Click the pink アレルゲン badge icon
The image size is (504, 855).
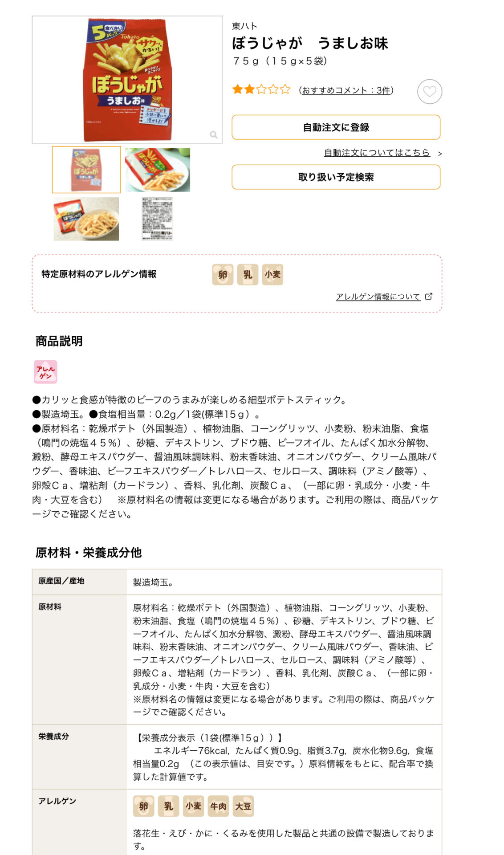click(45, 372)
